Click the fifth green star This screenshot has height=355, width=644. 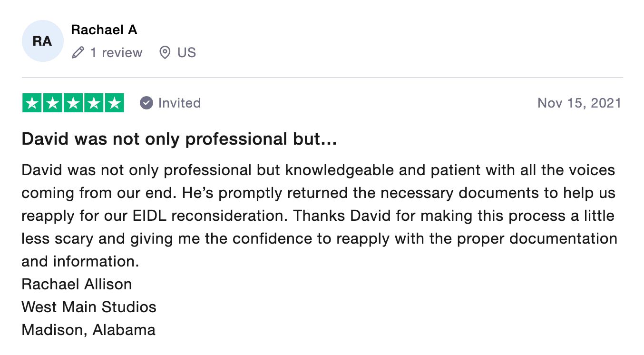[x=114, y=103]
